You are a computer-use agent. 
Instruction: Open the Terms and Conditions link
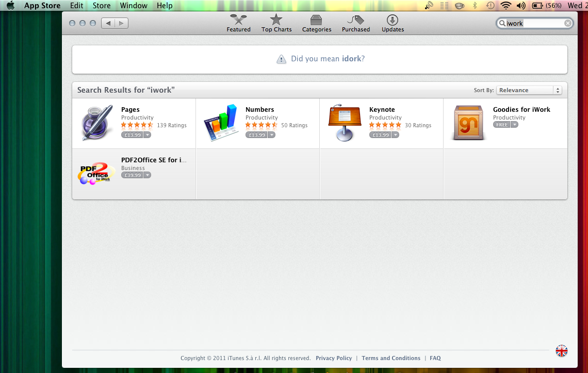click(x=391, y=359)
